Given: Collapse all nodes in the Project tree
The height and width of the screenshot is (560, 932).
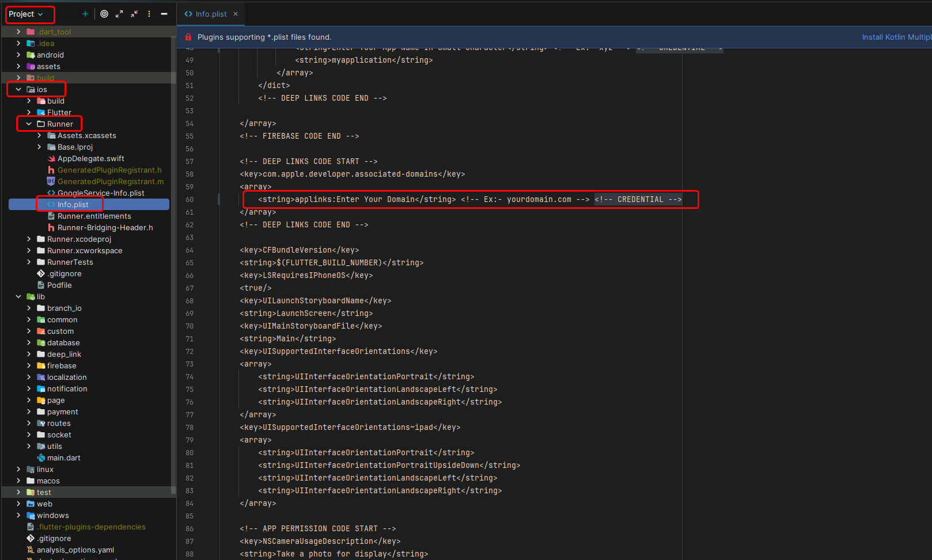Looking at the screenshot, I should (x=134, y=14).
